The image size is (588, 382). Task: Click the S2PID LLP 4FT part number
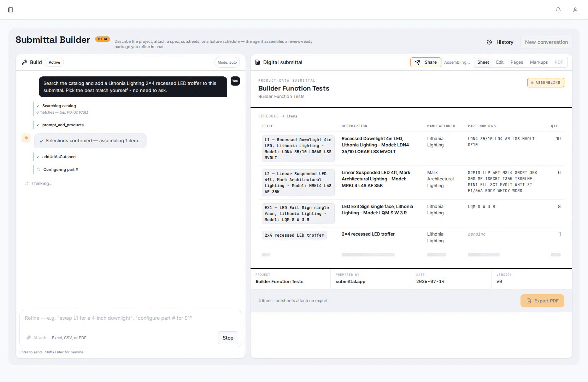[x=502, y=182]
